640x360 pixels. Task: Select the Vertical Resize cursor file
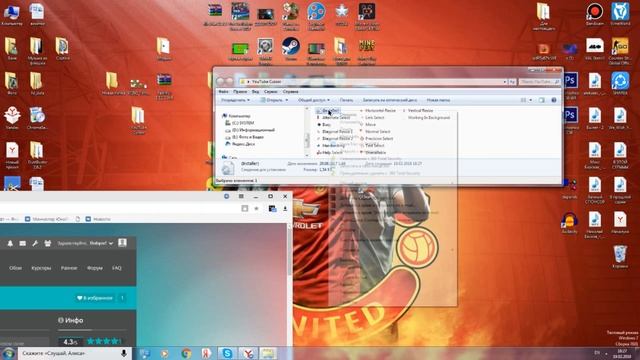(x=418, y=111)
